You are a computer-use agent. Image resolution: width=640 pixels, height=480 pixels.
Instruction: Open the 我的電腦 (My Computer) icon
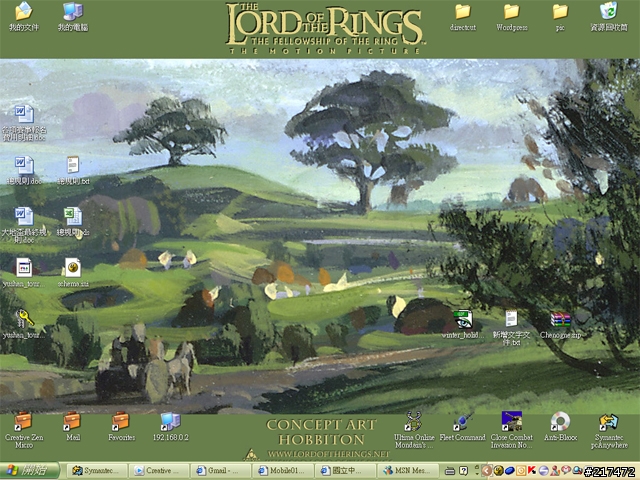pos(73,16)
